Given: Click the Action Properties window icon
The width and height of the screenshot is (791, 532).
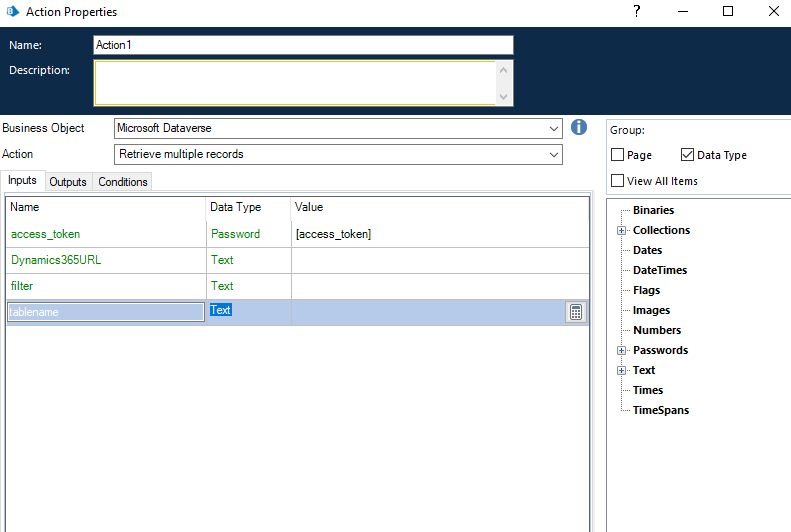Looking at the screenshot, I should [x=11, y=12].
